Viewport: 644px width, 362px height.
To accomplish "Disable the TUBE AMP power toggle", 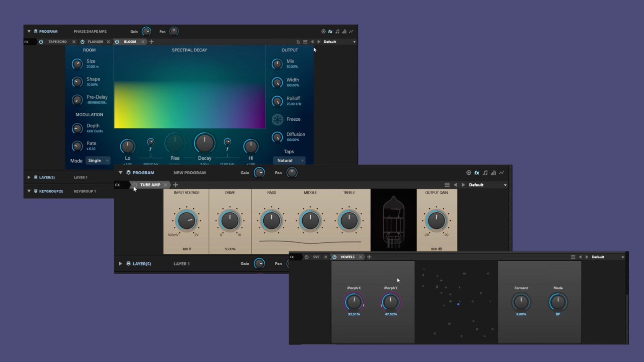I will click(135, 185).
